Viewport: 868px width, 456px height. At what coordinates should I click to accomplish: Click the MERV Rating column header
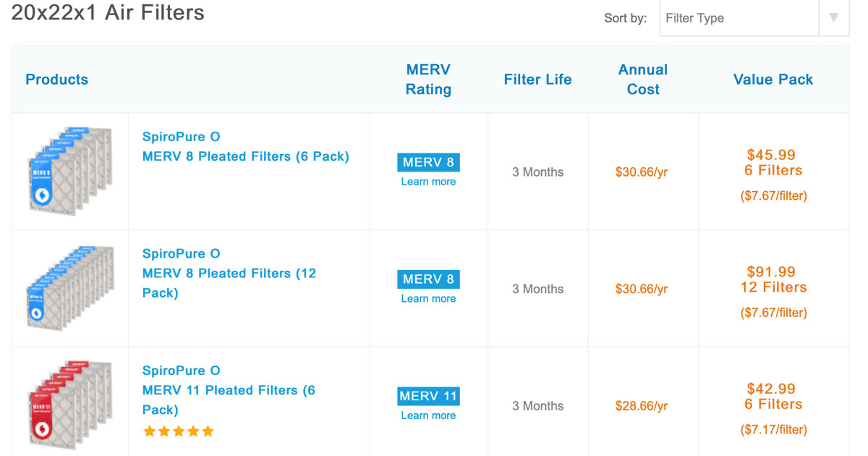(428, 80)
